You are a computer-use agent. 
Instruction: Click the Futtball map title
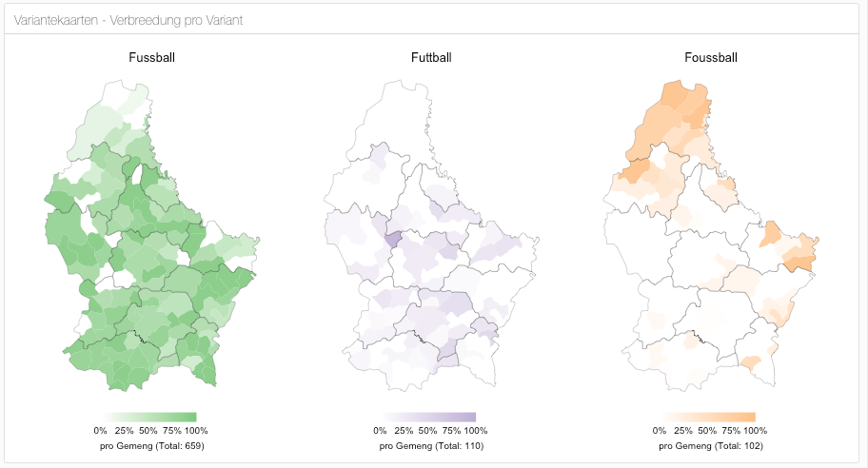(431, 57)
